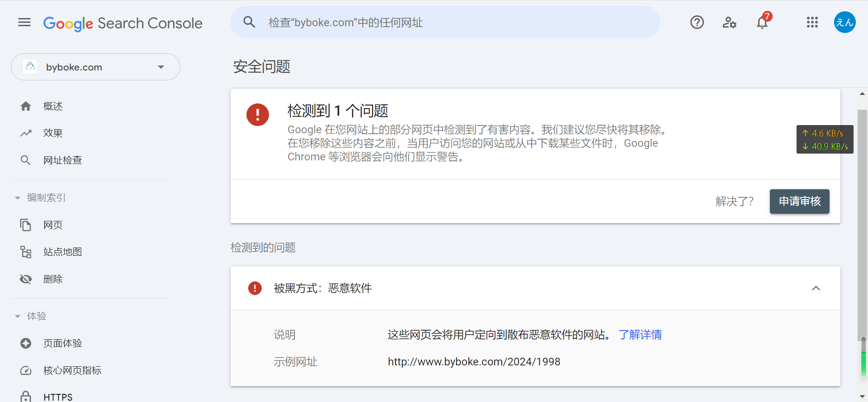The height and width of the screenshot is (402, 868).
Task: Follow the 了解详情 learn more link
Action: [640, 335]
